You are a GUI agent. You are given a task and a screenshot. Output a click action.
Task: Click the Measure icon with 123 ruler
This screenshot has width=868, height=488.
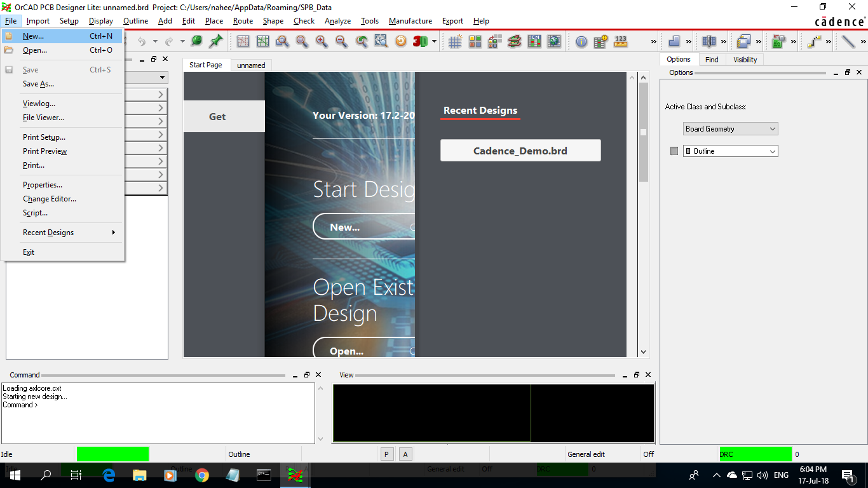pyautogui.click(x=621, y=41)
